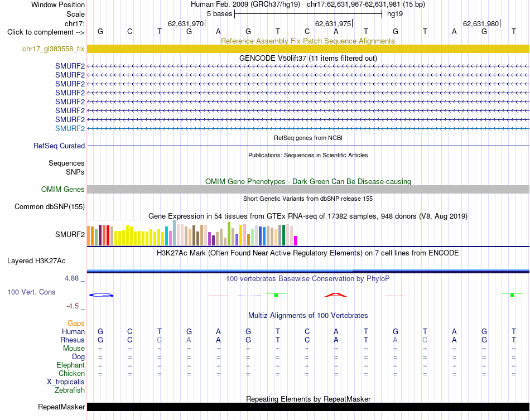Click the 4.88 upper scale value

[x=71, y=278]
